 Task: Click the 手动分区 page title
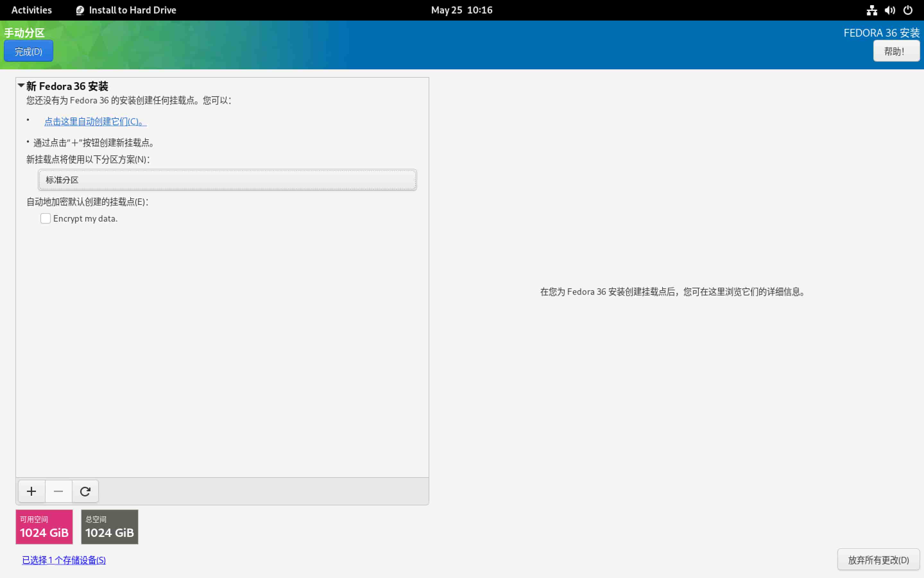(24, 33)
